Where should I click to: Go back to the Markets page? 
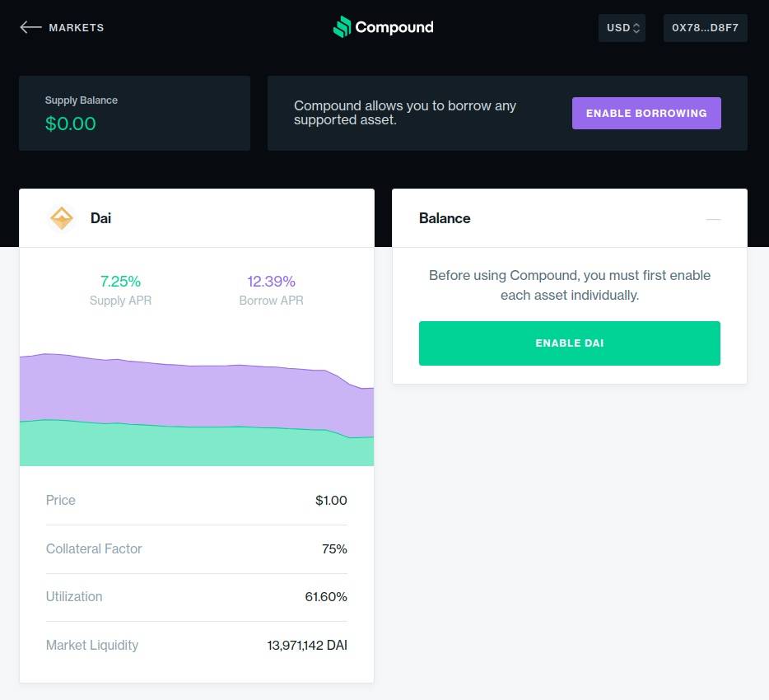(x=76, y=27)
